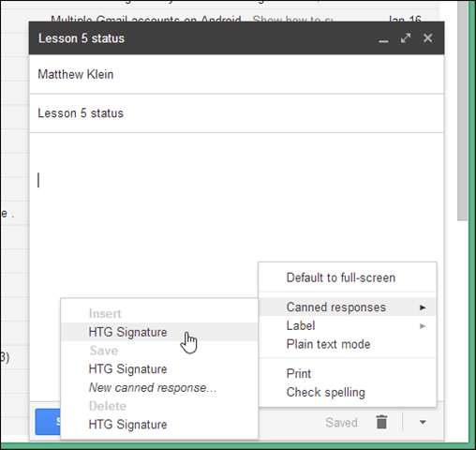The width and height of the screenshot is (476, 450).
Task: Enable Plain text mode
Action: [348, 344]
